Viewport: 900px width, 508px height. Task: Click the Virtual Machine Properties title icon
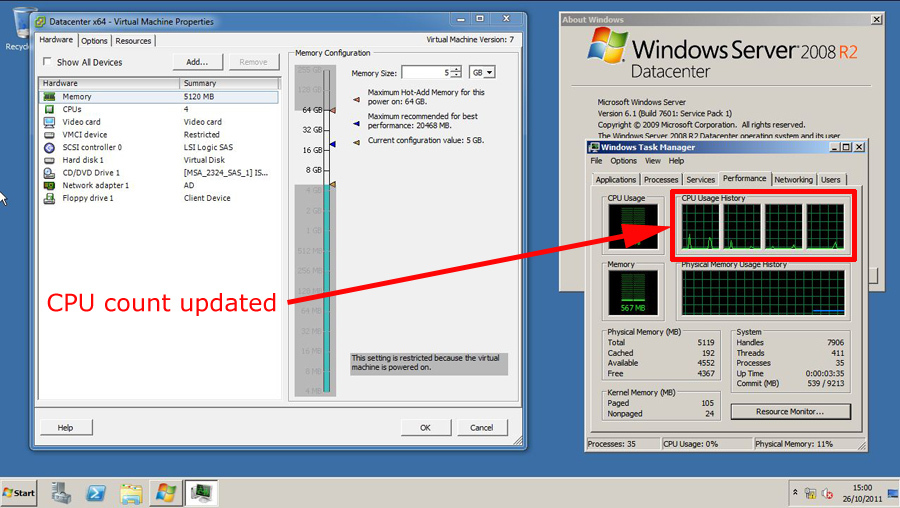pos(40,22)
